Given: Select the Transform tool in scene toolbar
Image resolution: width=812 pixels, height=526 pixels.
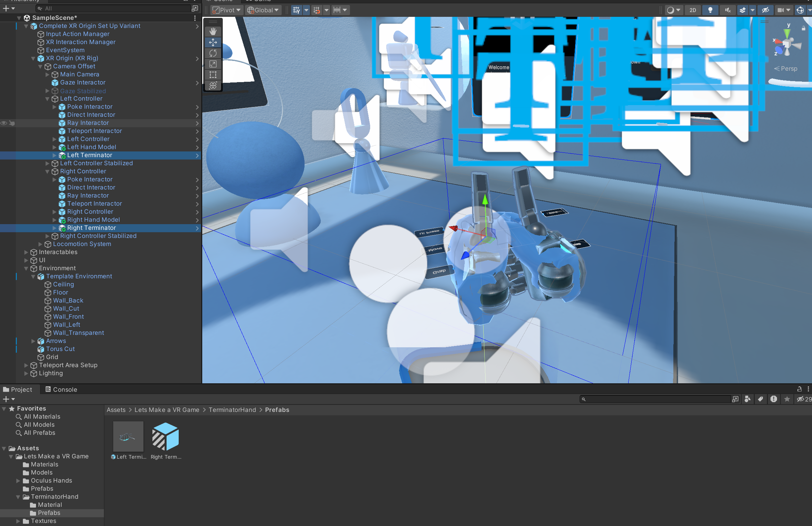Looking at the screenshot, I should coord(213,85).
